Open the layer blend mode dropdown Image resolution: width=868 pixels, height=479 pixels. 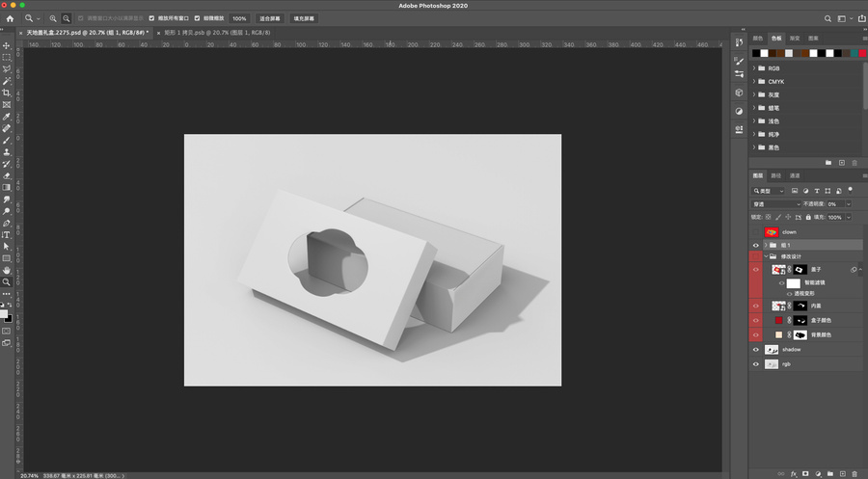coord(776,204)
